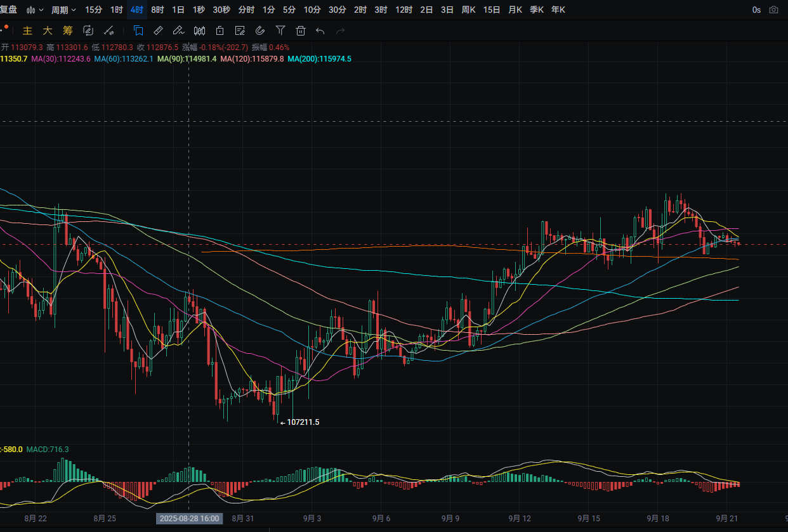Select the ruler measurement tool
Screen dimensions: 788x532
click(159, 30)
